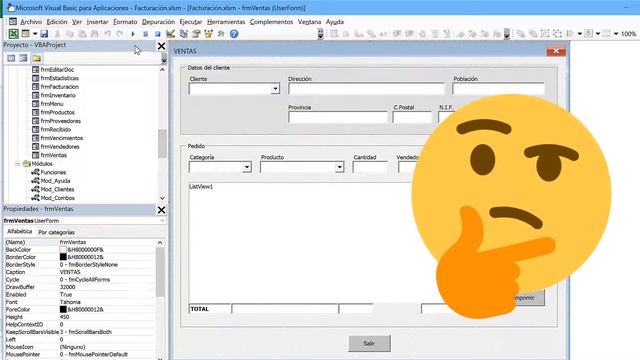Click Bring To Front toolbar icon
Image resolution: width=640 pixels, height=360 pixels.
[x=520, y=33]
